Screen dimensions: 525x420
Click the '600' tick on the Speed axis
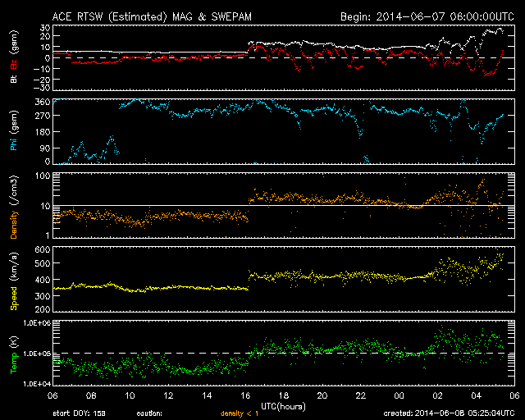(43, 249)
